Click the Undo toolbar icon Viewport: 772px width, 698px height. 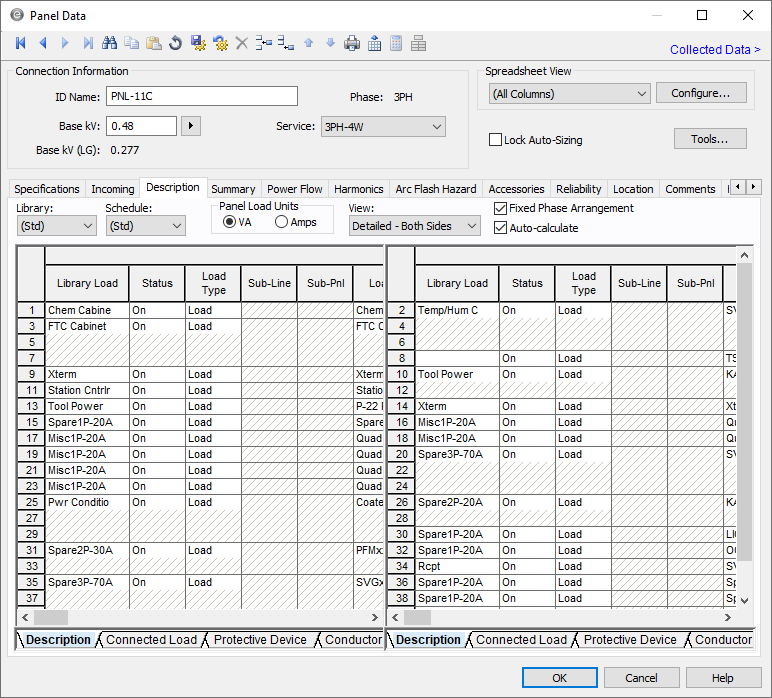tap(175, 43)
